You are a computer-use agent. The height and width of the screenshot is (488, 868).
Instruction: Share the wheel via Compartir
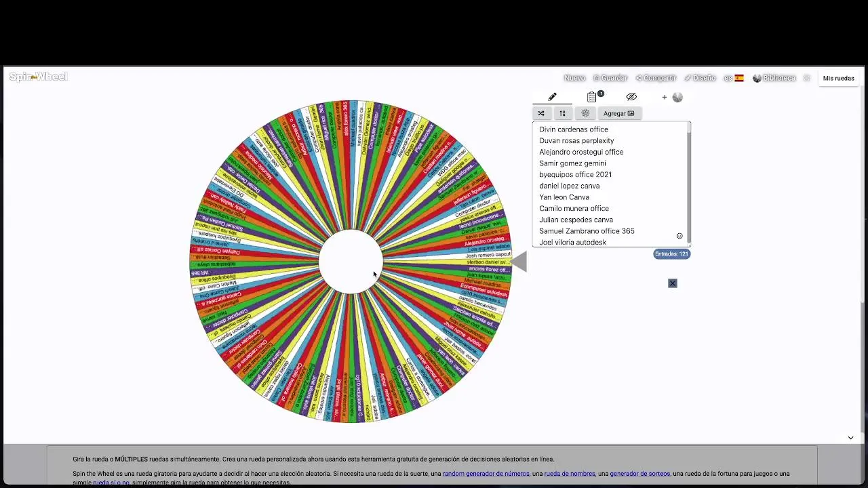click(x=656, y=78)
